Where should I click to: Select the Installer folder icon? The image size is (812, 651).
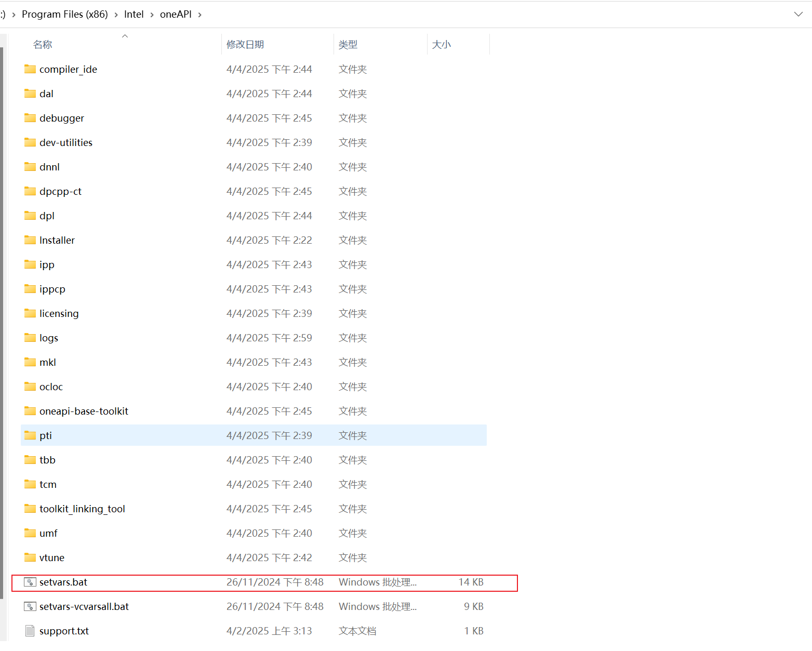30,240
